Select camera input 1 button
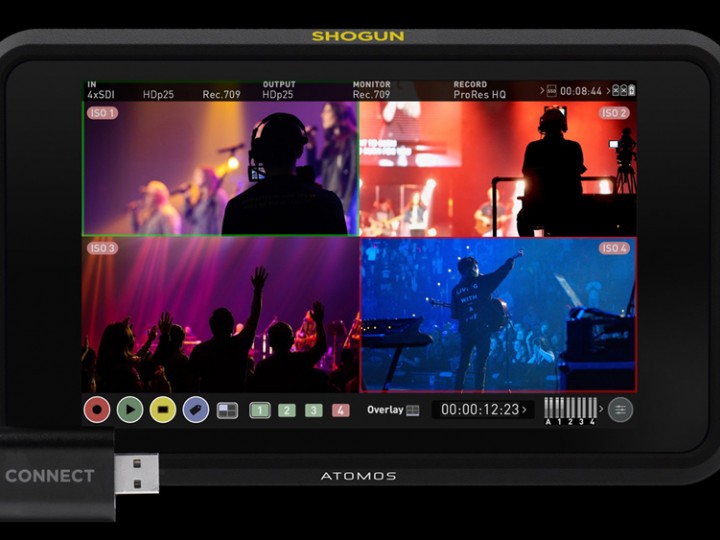This screenshot has width=720, height=540. pyautogui.click(x=260, y=410)
